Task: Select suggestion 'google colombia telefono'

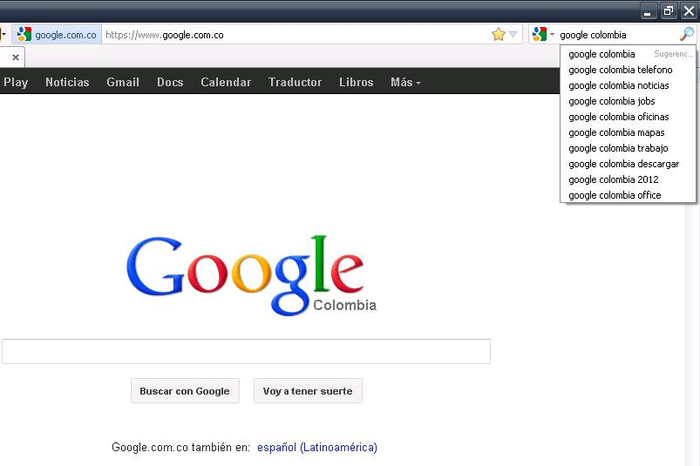Action: [628, 70]
